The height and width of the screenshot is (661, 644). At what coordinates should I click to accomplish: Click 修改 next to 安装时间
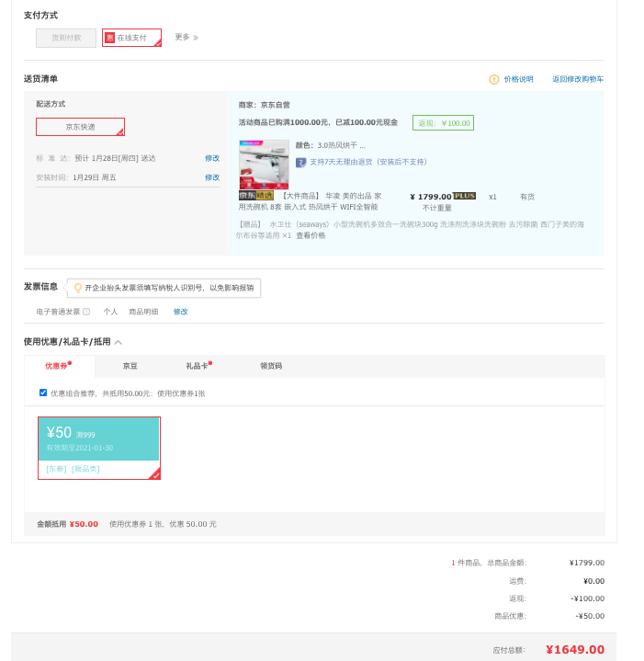click(x=212, y=177)
